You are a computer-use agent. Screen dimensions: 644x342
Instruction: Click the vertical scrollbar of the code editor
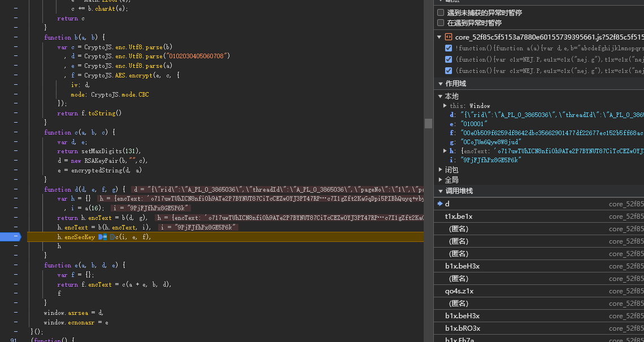tap(428, 123)
